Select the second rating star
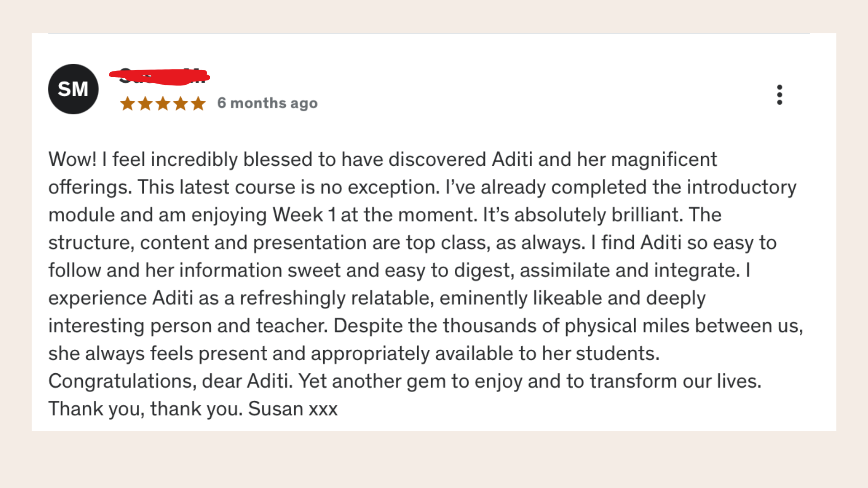The image size is (868, 488). (x=145, y=103)
